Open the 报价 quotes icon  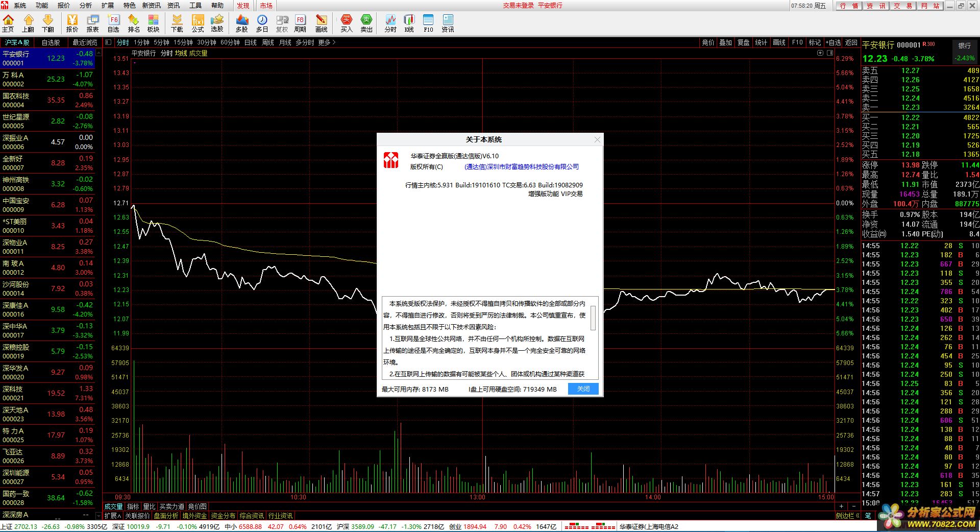(x=72, y=23)
